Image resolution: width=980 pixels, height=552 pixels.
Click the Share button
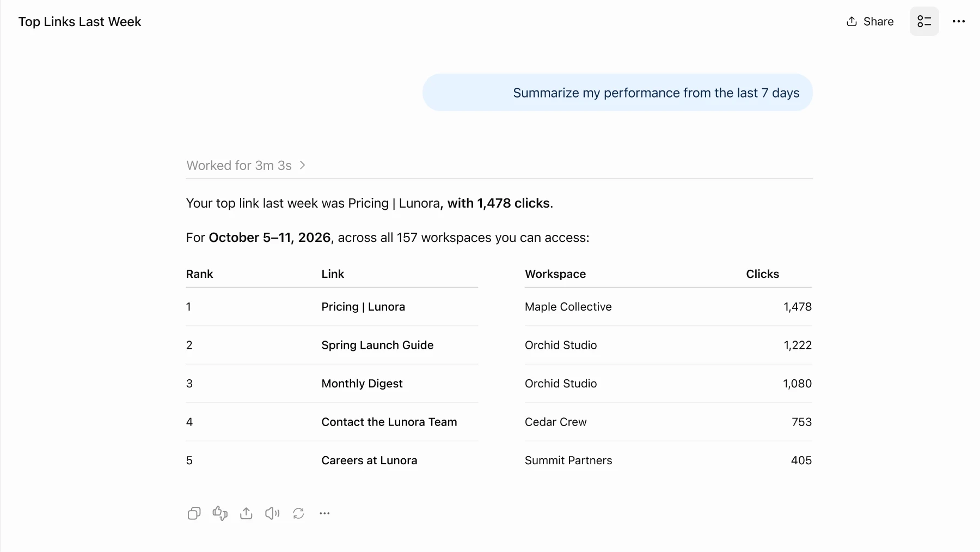[870, 22]
